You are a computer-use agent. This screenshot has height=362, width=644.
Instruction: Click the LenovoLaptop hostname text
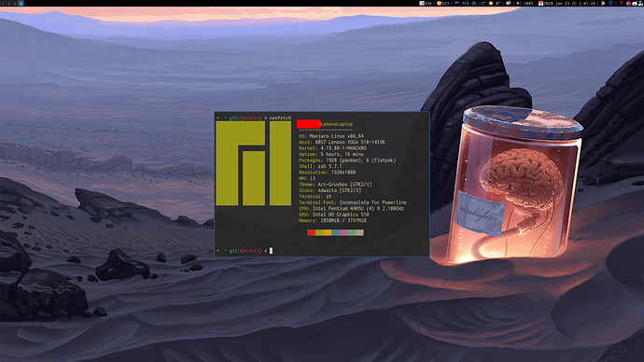[x=336, y=124]
